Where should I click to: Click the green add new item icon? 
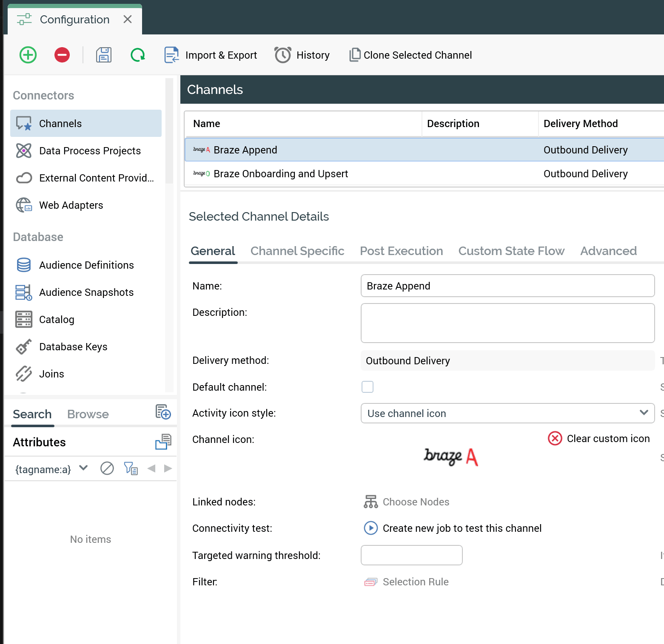[x=28, y=55]
